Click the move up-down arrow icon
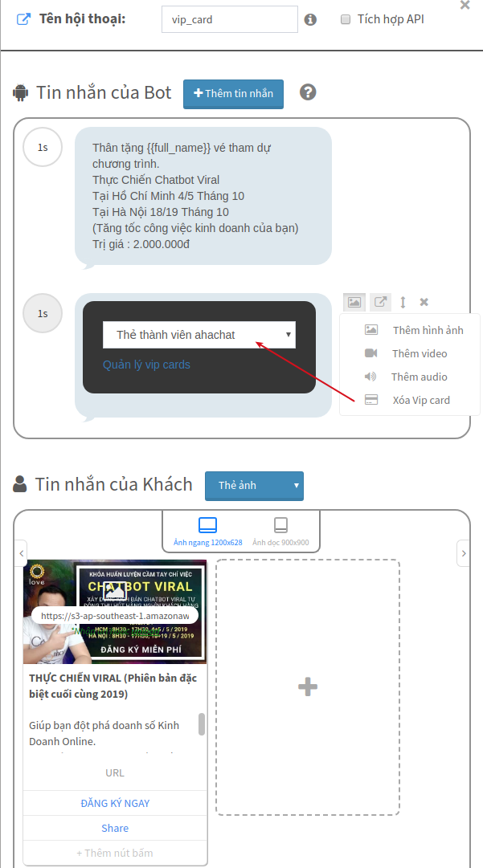This screenshot has width=483, height=868. pos(403,302)
